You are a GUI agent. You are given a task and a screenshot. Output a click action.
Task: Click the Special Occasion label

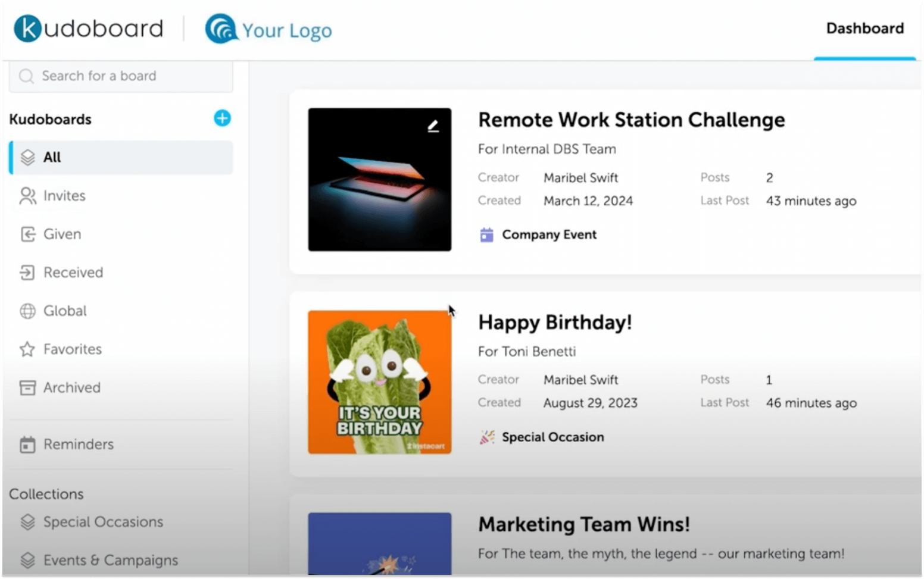(553, 437)
